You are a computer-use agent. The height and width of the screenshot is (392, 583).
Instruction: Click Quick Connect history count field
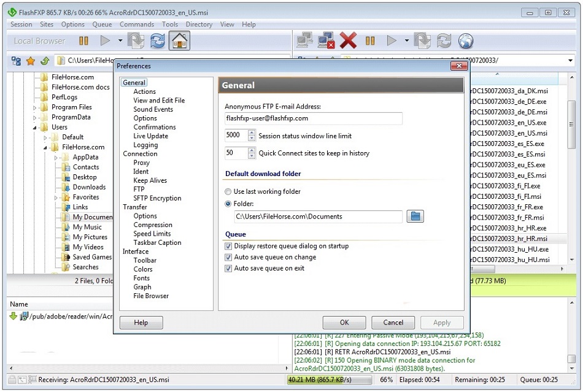[x=236, y=153]
